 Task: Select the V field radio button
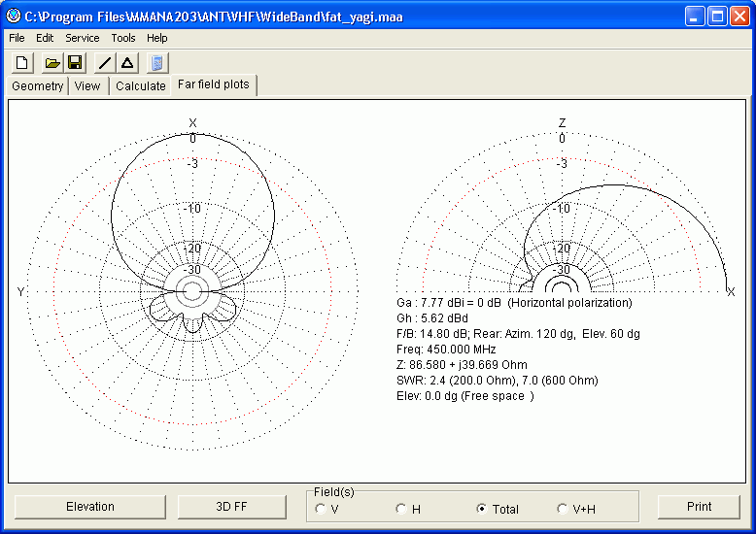(x=322, y=509)
